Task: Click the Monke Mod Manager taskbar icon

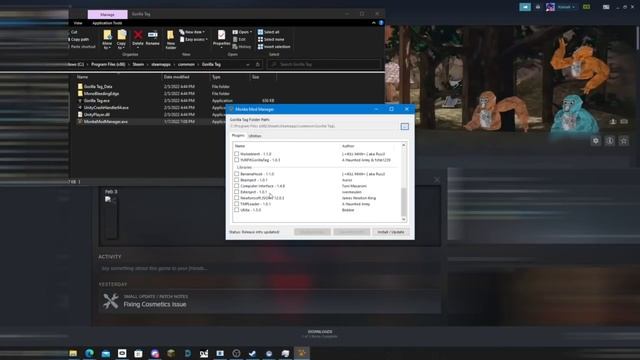Action: point(302,353)
